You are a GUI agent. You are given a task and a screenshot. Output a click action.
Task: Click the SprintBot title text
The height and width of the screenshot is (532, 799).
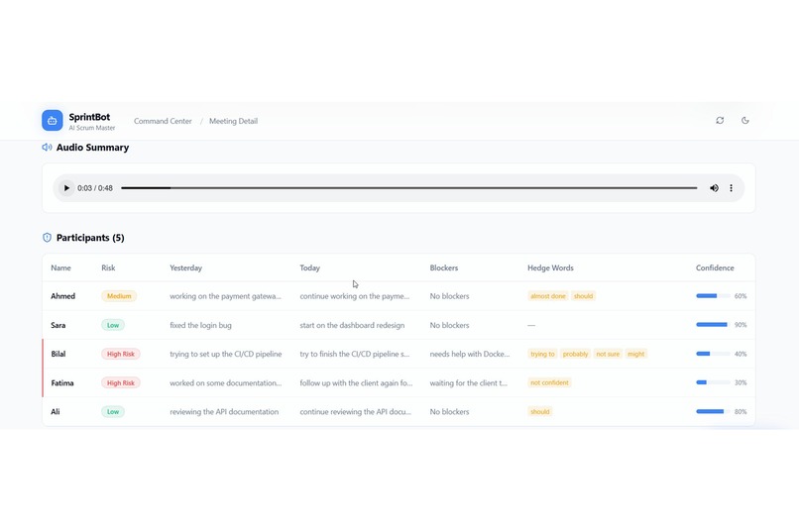(89, 117)
